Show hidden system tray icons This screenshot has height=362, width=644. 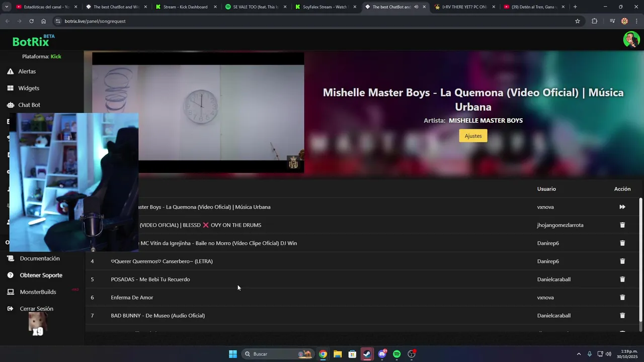(579, 354)
